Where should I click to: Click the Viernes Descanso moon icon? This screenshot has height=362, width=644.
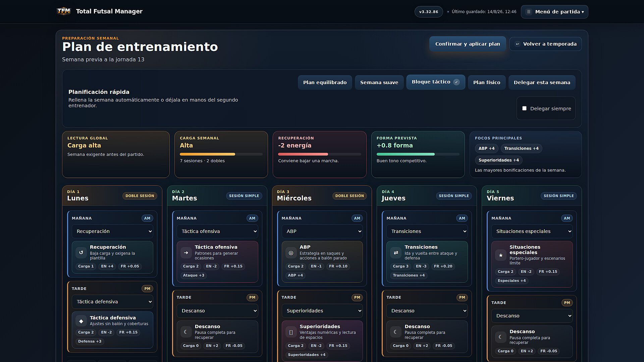coord(501,337)
